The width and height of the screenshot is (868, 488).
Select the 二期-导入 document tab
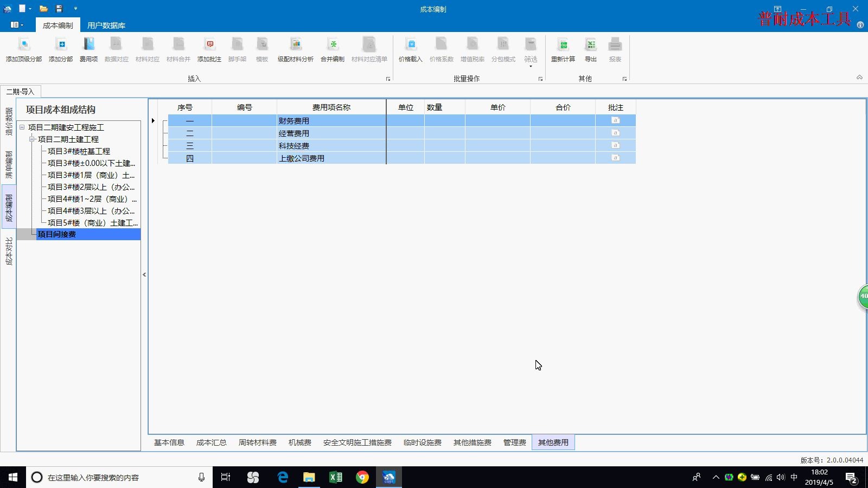[x=20, y=92]
